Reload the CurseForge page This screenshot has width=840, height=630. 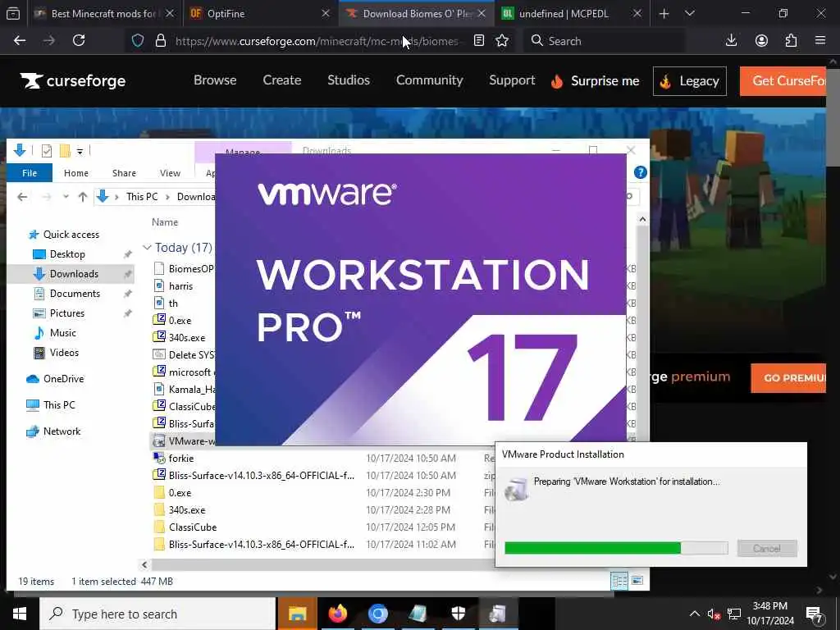point(79,41)
